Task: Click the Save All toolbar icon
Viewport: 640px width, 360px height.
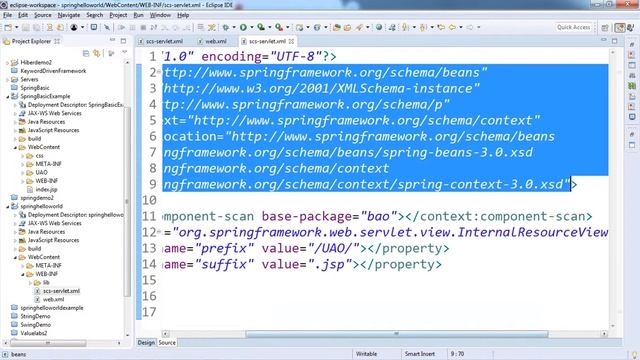Action: tap(36, 27)
